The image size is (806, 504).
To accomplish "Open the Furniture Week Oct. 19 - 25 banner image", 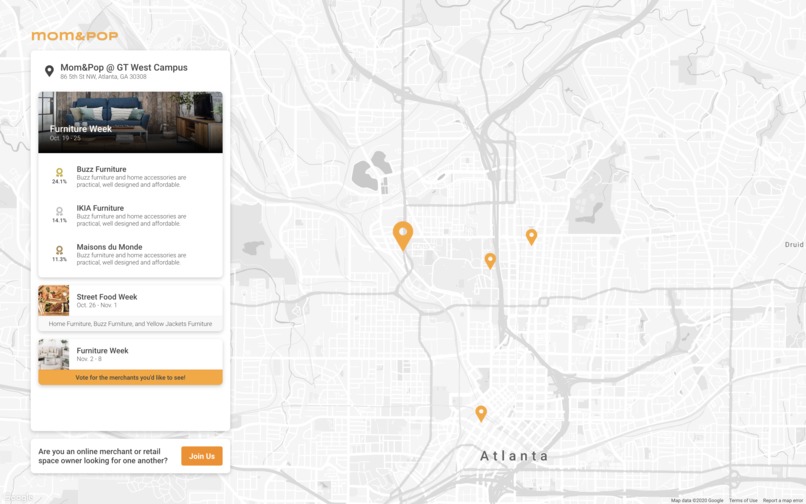I will point(131,122).
